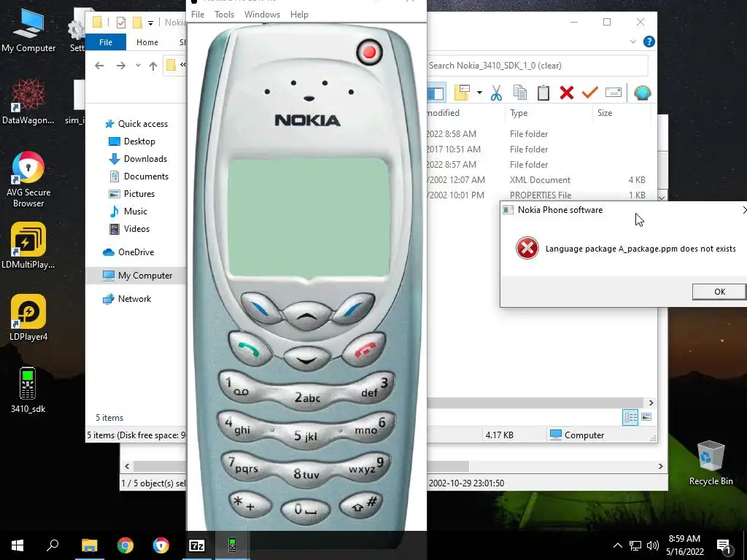Image resolution: width=747 pixels, height=560 pixels.
Task: Click the envelope email toolbar icon
Action: tap(613, 93)
